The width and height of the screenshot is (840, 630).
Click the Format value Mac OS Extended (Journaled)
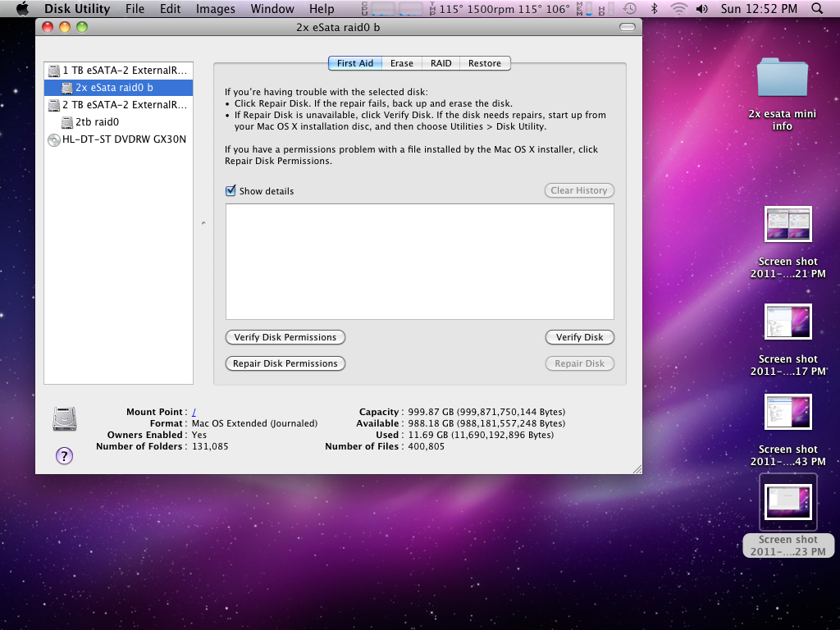click(x=254, y=423)
